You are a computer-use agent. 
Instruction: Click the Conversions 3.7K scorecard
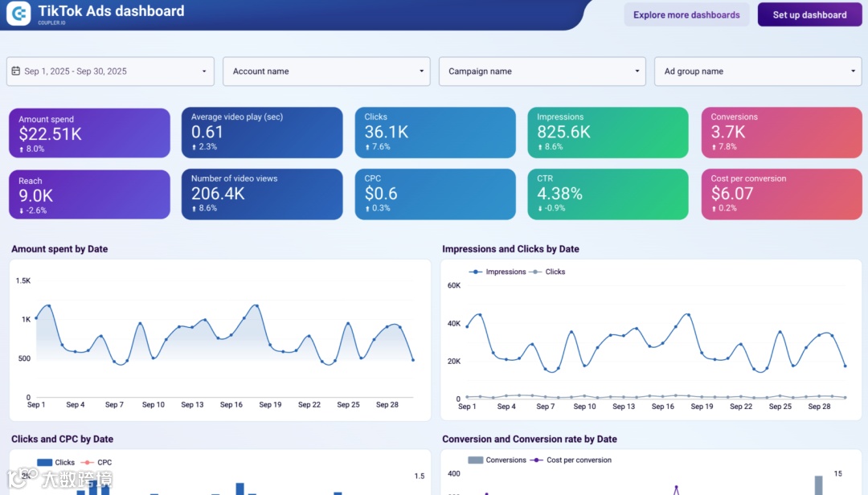[781, 133]
